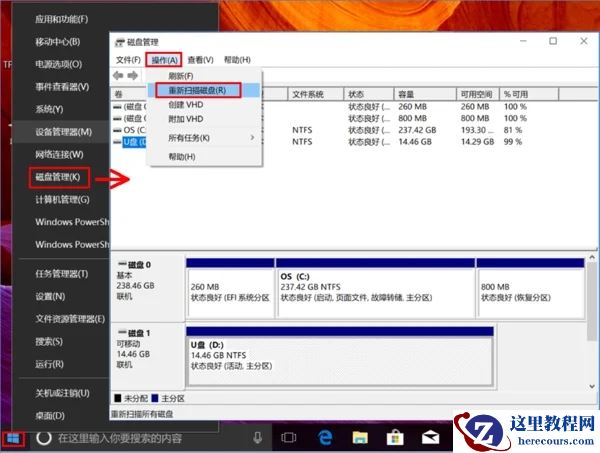
Task: Choose 附加 VHD from the menu
Action: (205, 119)
